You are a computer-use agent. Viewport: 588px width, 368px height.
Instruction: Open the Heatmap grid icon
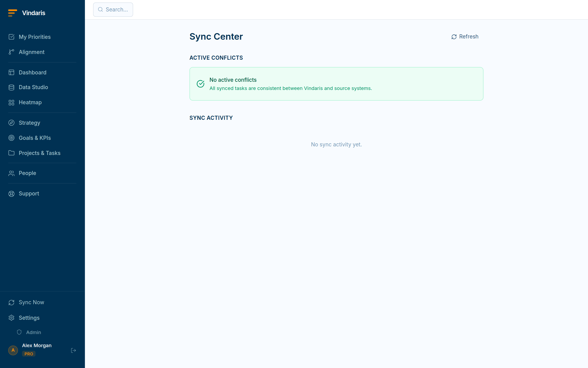(x=11, y=102)
